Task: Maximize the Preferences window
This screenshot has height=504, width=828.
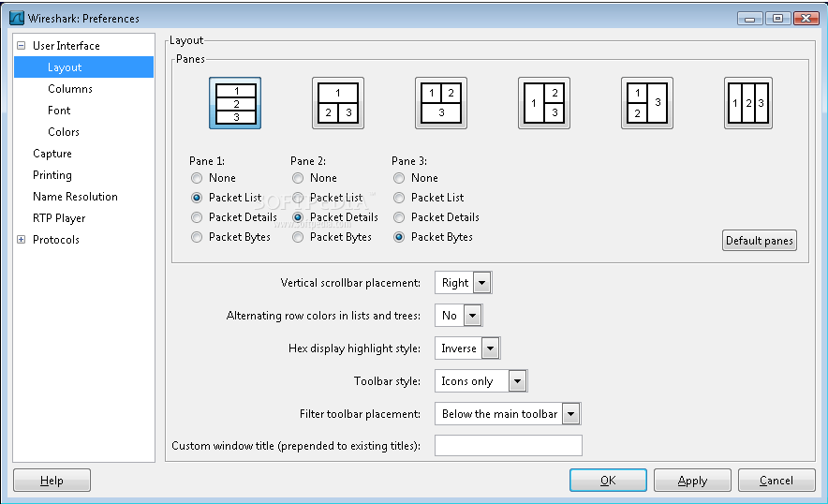Action: (x=777, y=18)
